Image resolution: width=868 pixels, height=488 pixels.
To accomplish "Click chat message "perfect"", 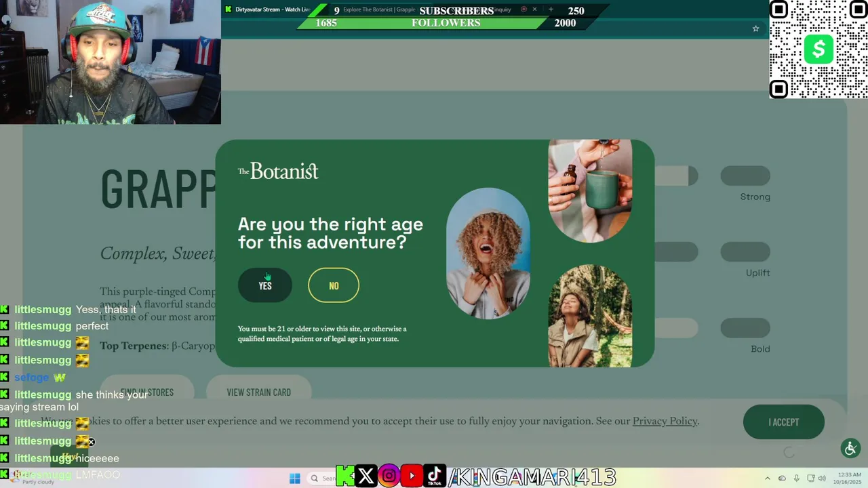I will 92,326.
